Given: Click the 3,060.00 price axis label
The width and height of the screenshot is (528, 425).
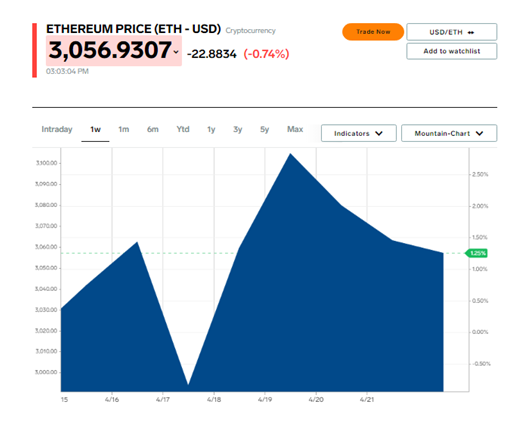Looking at the screenshot, I should click(46, 247).
